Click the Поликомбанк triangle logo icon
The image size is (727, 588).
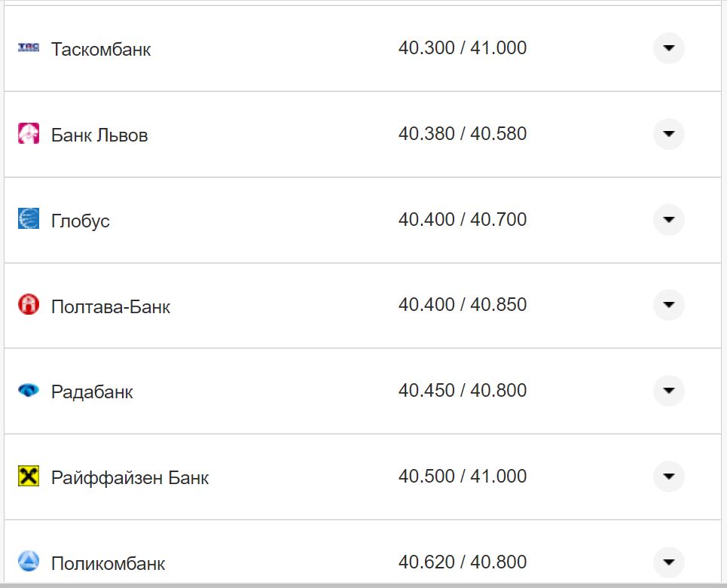[29, 562]
